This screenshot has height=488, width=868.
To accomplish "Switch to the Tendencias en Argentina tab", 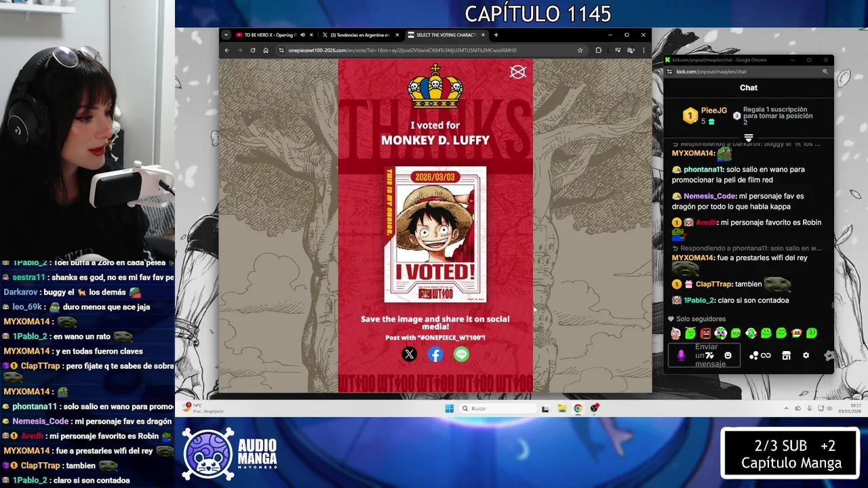I will 359,35.
